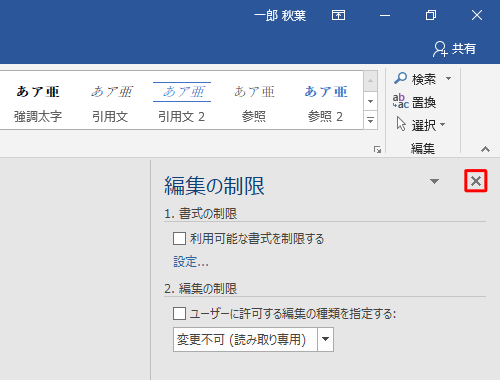Close the 編集の制限 pane
The width and height of the screenshot is (500, 380).
tap(476, 181)
